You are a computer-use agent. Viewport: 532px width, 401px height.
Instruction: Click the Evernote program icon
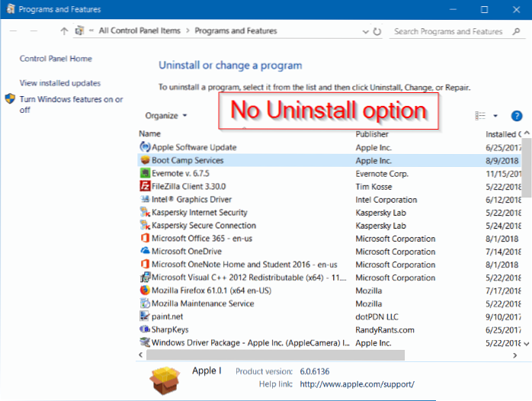pyautogui.click(x=145, y=173)
